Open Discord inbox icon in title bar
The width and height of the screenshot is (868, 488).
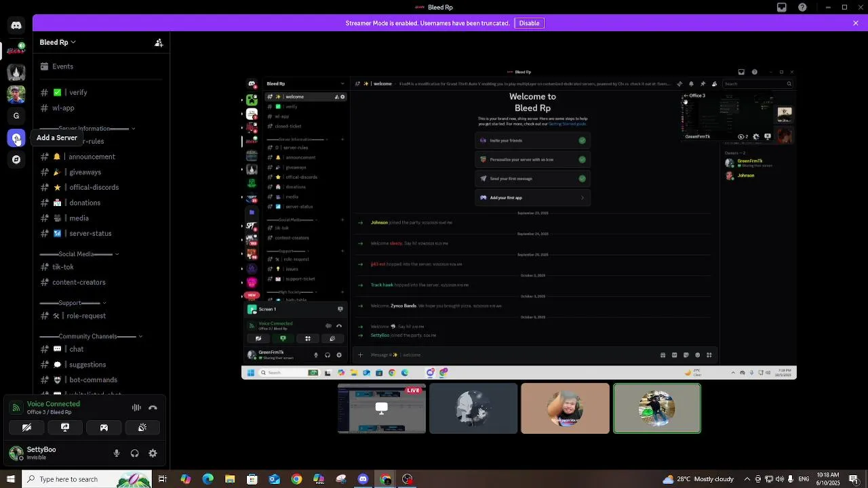[x=782, y=7]
